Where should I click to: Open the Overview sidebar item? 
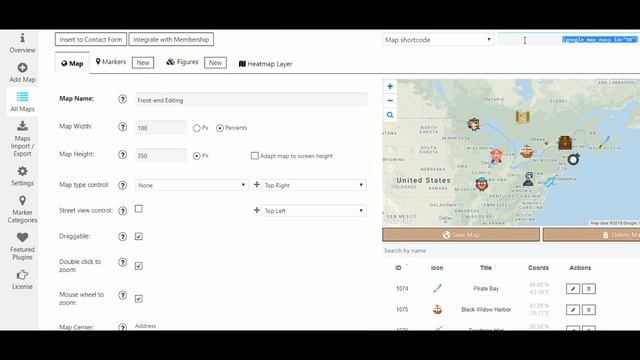click(x=22, y=43)
